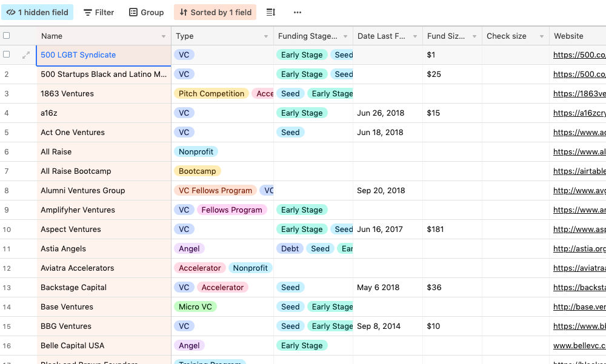Click the VC Fellows Program tag
Image resolution: width=606 pixels, height=364 pixels.
coord(215,191)
